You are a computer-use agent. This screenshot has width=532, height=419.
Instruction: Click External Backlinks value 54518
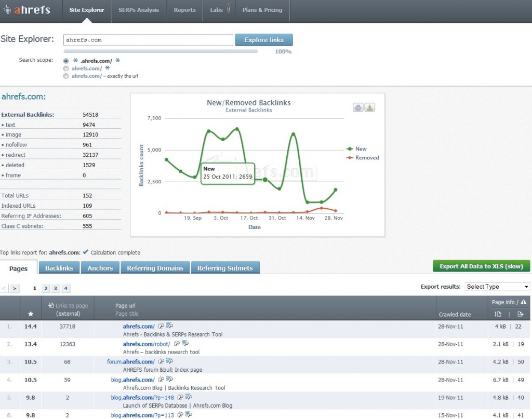tap(90, 115)
